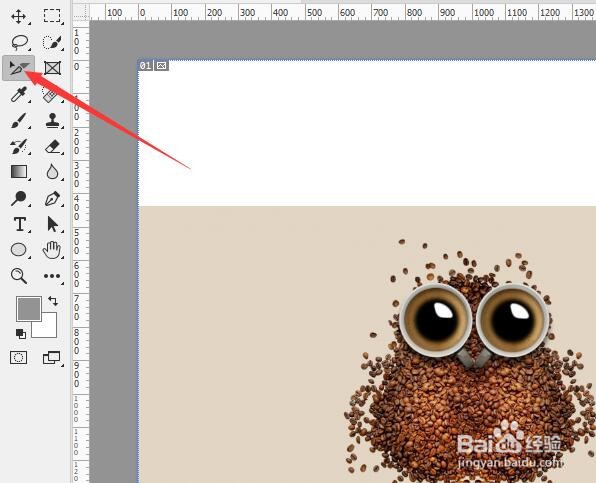
Task: Choose the Eraser tool
Action: tap(52, 146)
